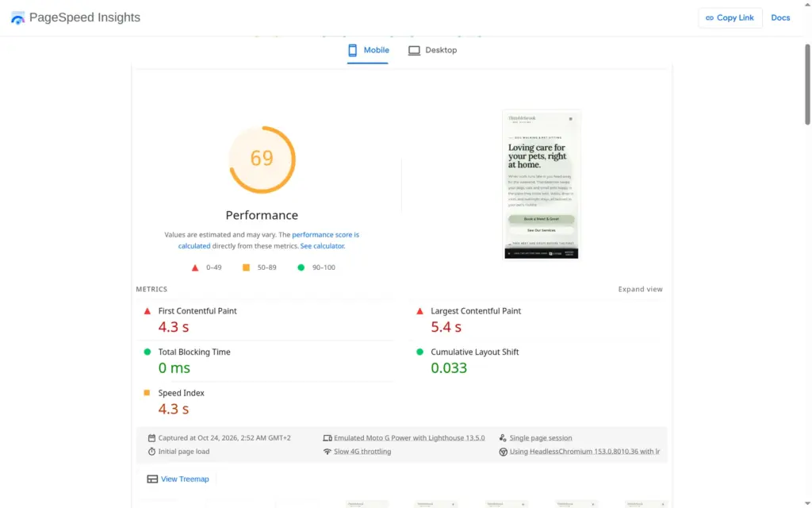
Task: Open the View Treemap button
Action: [x=178, y=479]
